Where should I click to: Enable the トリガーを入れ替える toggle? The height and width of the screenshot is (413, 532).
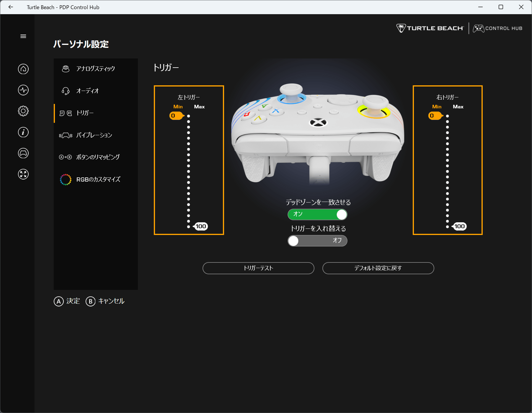[317, 241]
